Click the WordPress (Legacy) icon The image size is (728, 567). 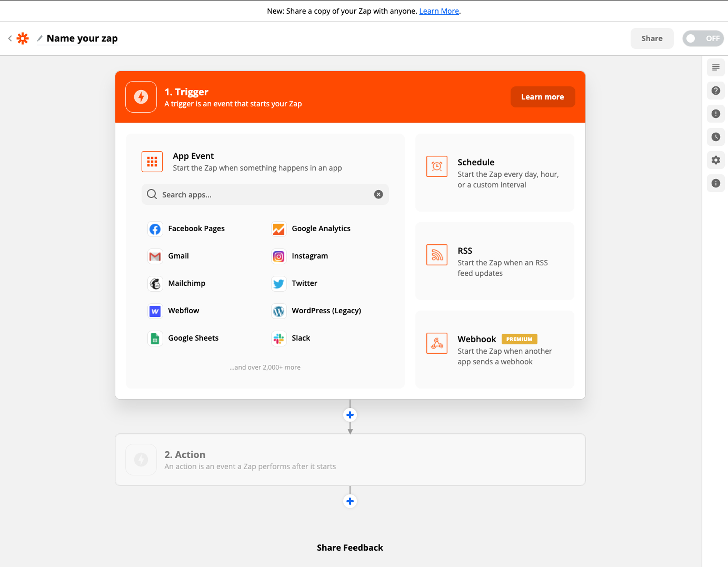coord(279,311)
